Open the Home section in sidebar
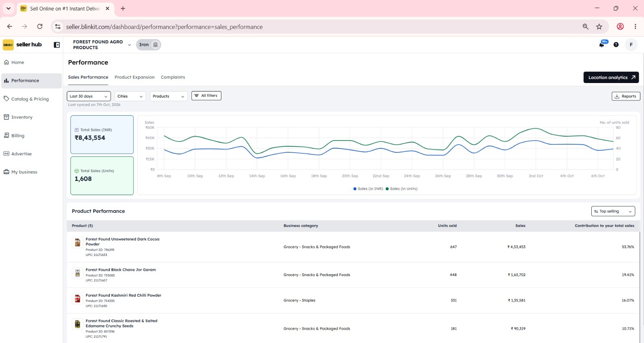Viewport: 644px width, 343px height. 31,62
